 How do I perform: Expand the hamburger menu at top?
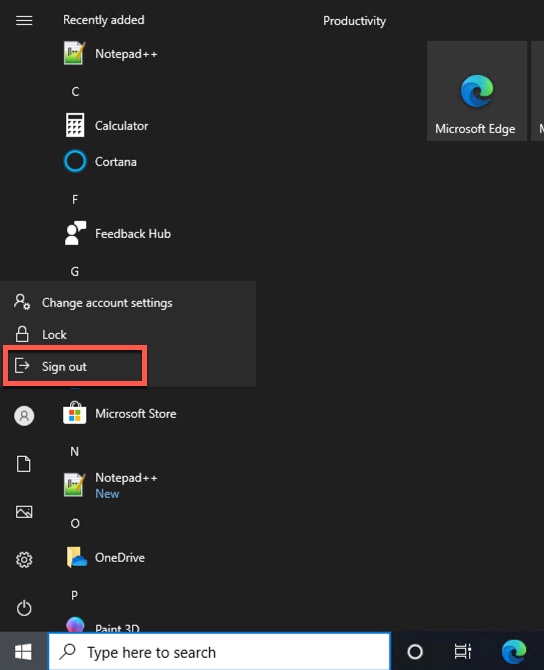coord(24,20)
